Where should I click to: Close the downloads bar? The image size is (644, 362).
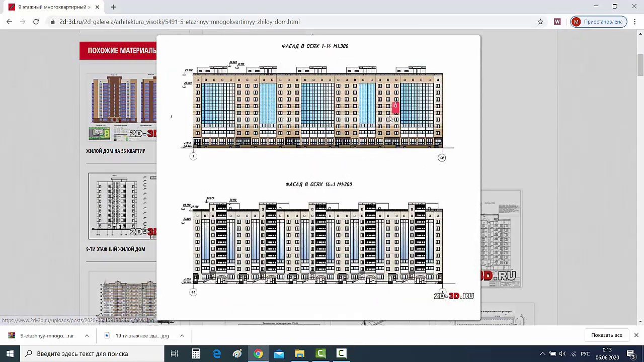coord(636,335)
